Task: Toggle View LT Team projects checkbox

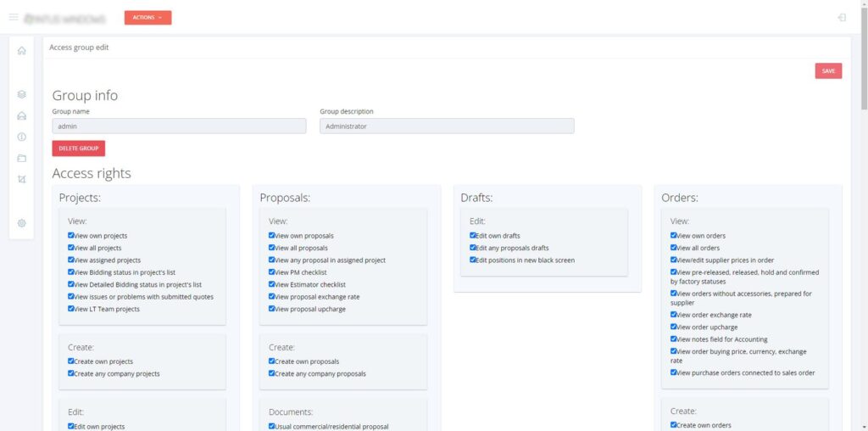Action: tap(70, 309)
